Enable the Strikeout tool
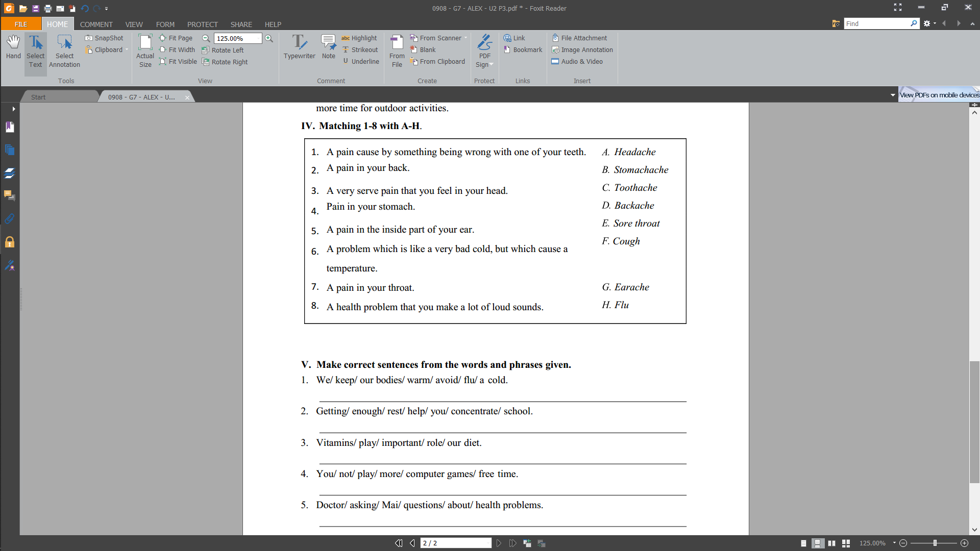Screen dimensions: 980x551 (x=360, y=49)
